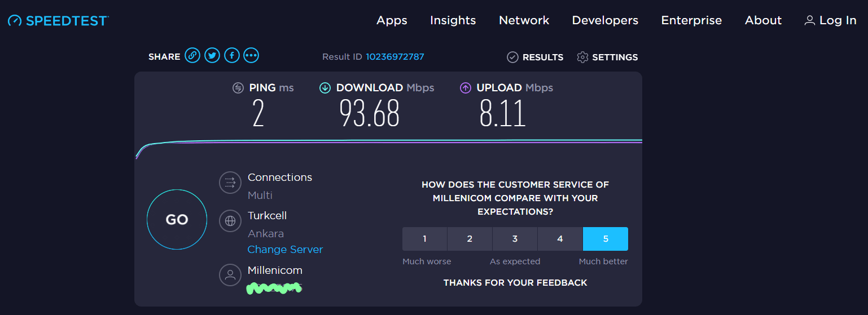Viewport: 868px width, 315px height.
Task: Click THANKS FOR YOUR FEEDBACK text
Action: pyautogui.click(x=515, y=283)
